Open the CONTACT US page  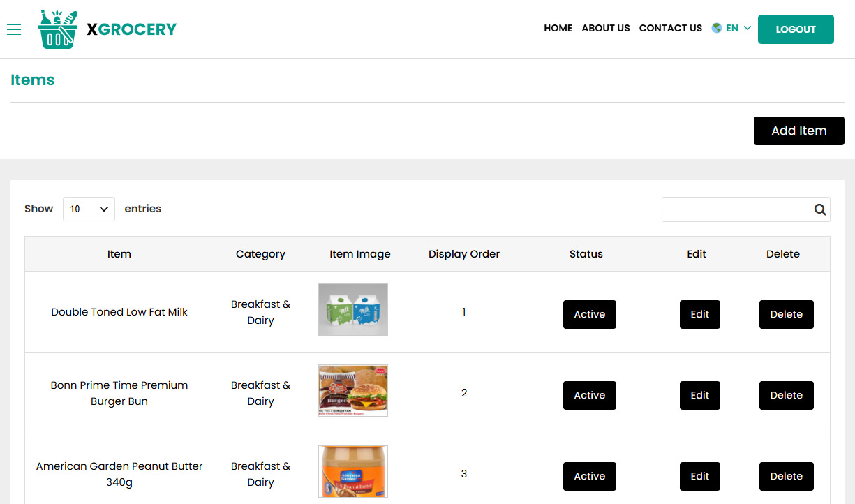coord(670,28)
